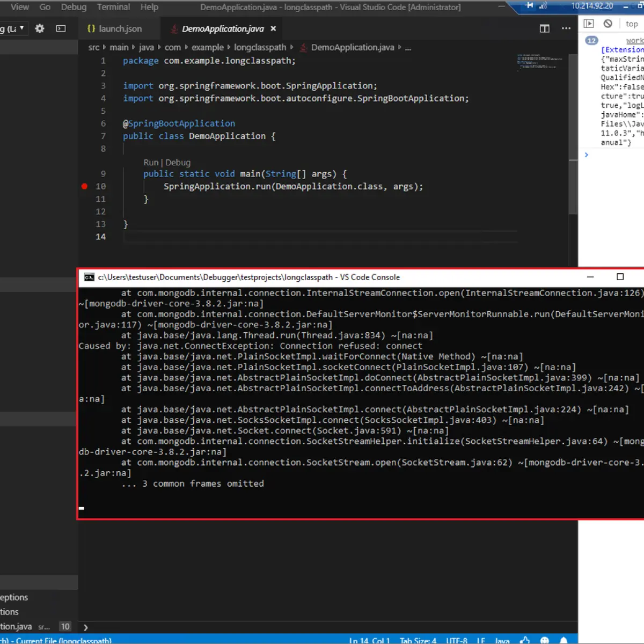The image size is (644, 644).
Task: Click the Debug Console input chevron
Action: pos(85,627)
